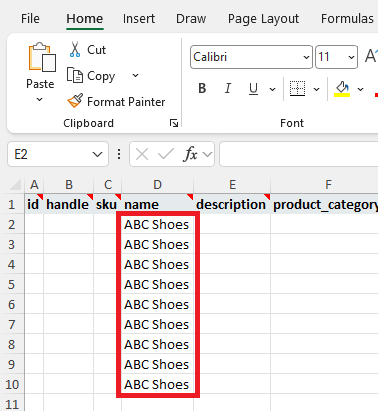Switch to the Insert tab
Viewport: 378px width, 411px height.
(x=139, y=19)
